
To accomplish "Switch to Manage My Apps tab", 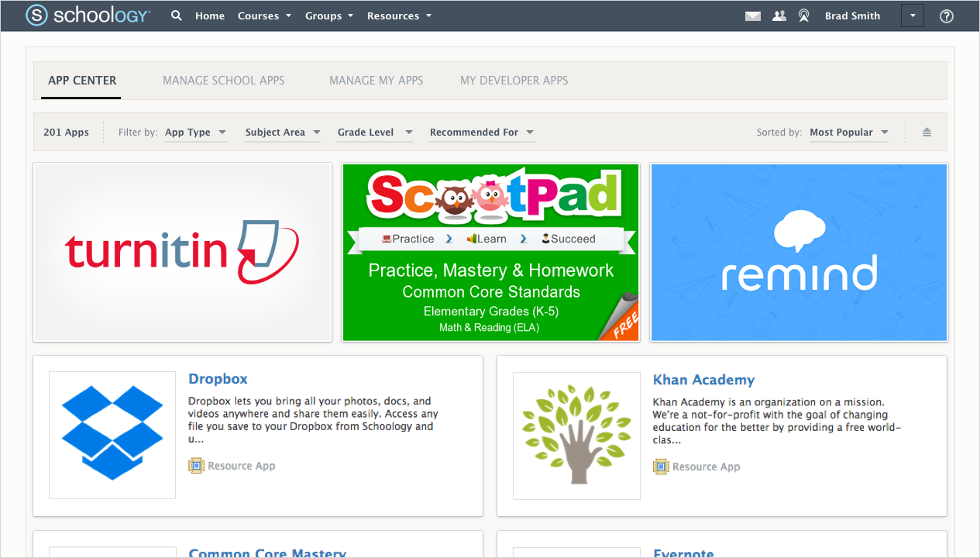I will click(377, 81).
